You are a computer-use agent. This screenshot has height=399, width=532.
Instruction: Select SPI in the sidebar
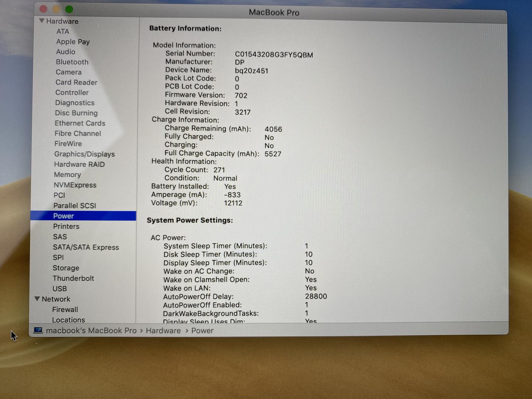click(58, 258)
